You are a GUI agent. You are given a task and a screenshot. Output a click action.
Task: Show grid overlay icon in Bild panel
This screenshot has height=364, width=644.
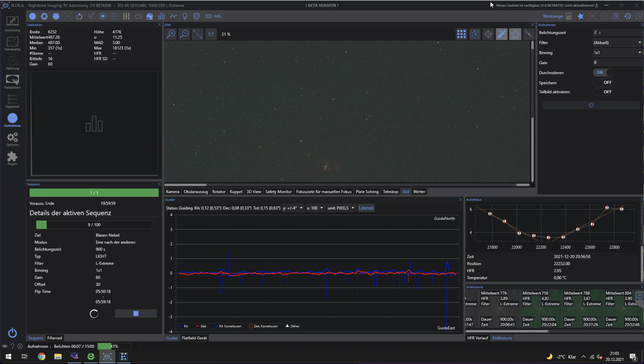pyautogui.click(x=461, y=34)
